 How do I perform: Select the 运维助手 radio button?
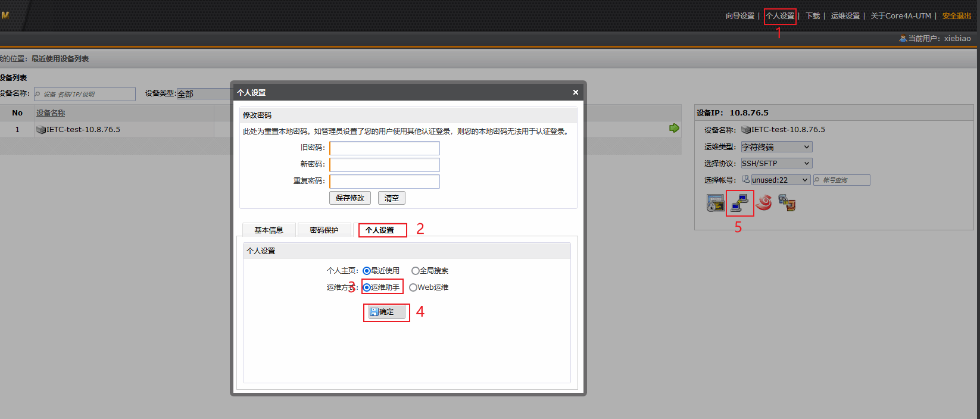367,287
